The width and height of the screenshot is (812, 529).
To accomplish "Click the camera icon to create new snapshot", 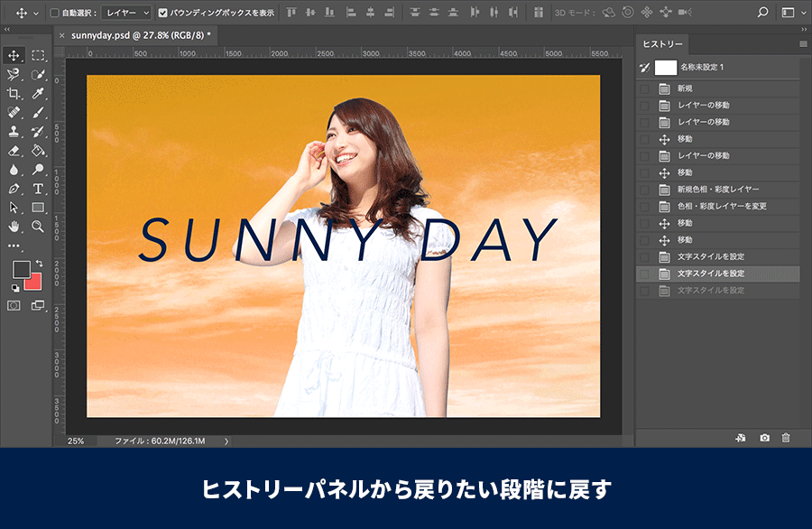I will pyautogui.click(x=764, y=438).
